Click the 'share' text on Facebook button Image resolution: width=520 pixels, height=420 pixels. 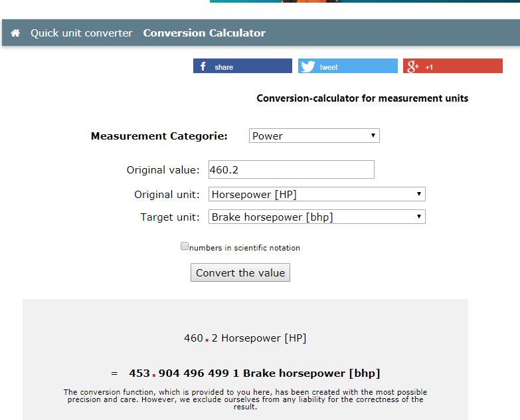(224, 67)
